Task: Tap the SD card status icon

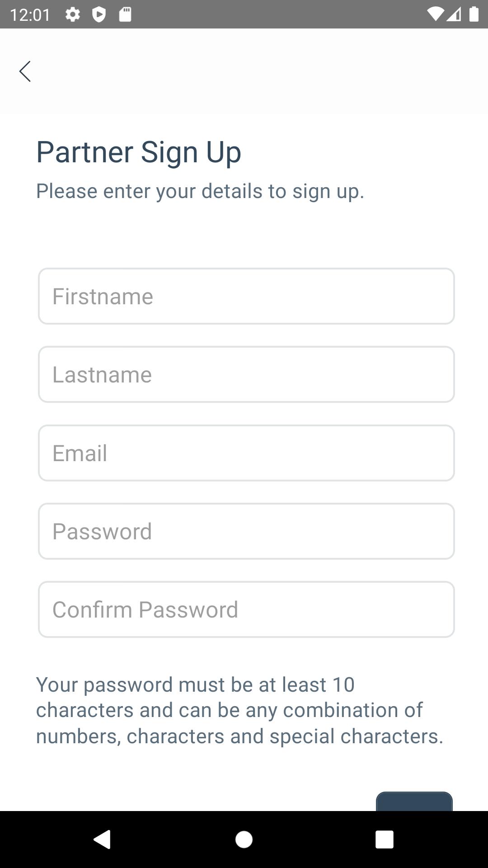Action: pos(125,14)
